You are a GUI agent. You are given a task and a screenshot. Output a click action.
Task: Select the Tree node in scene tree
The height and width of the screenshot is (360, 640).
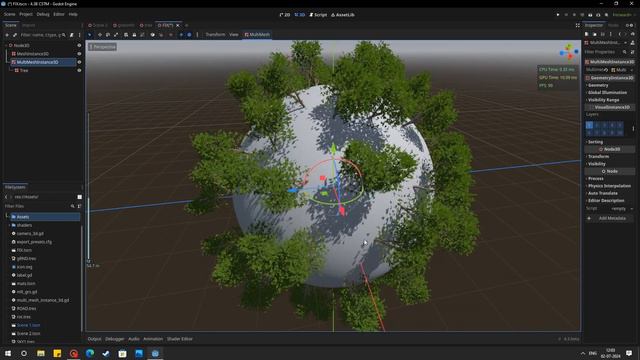click(x=24, y=70)
